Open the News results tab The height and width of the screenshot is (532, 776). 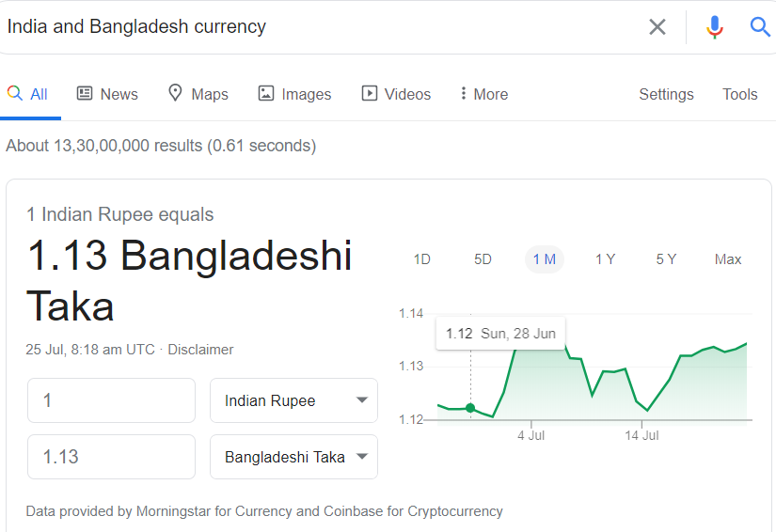point(107,94)
